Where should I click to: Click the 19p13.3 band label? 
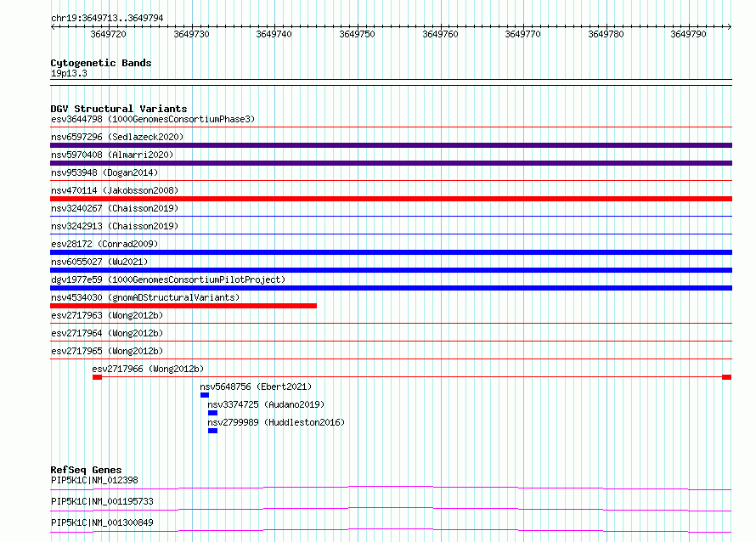[x=69, y=73]
